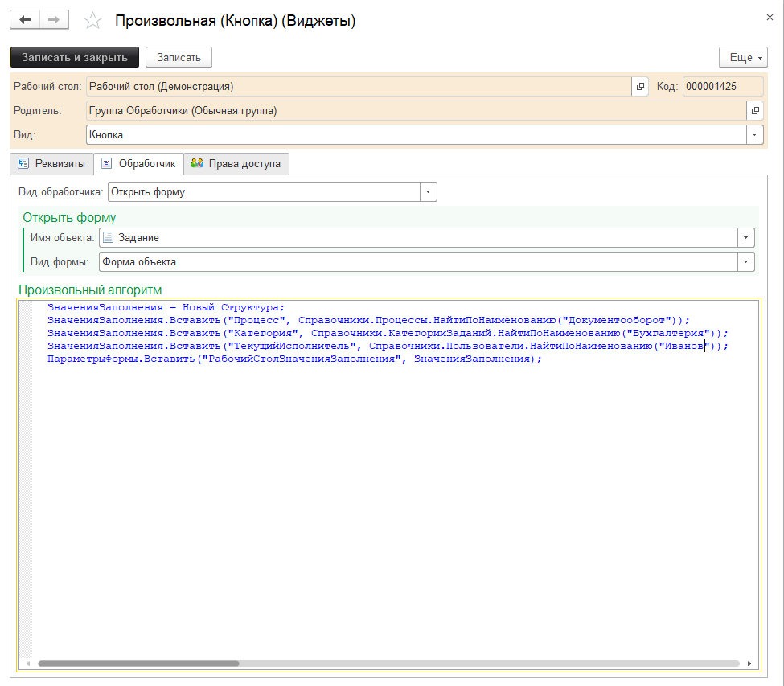784x686 pixels.
Task: Expand the Вид dropdown list
Action: (x=755, y=135)
